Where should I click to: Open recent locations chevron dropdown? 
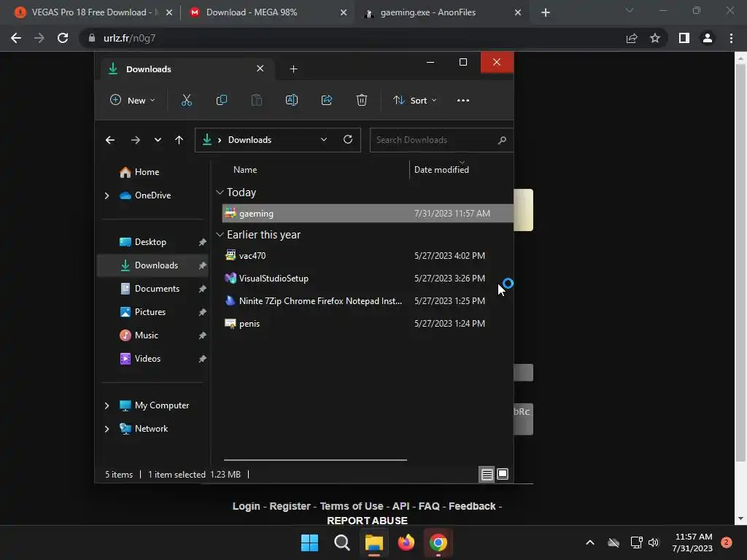[x=158, y=140]
